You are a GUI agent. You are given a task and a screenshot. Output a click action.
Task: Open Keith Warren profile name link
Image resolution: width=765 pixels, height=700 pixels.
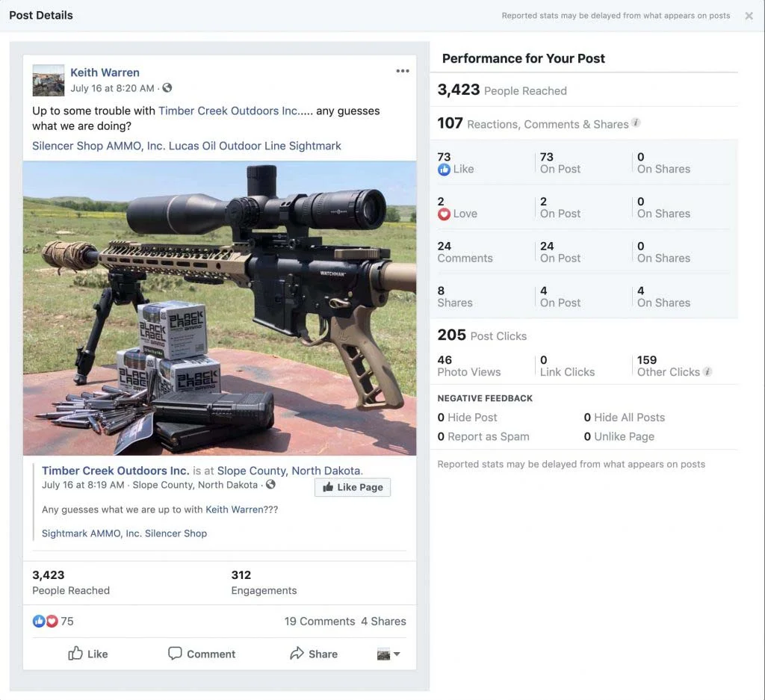tap(105, 72)
